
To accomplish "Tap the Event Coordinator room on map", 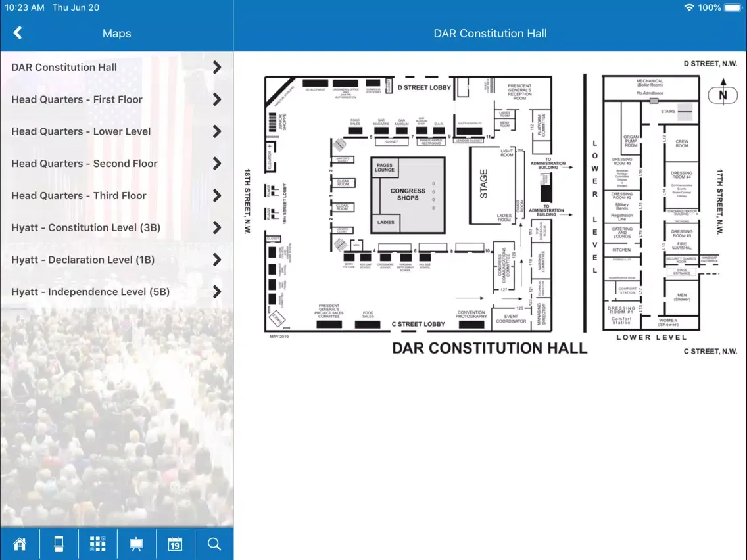I will tap(511, 319).
